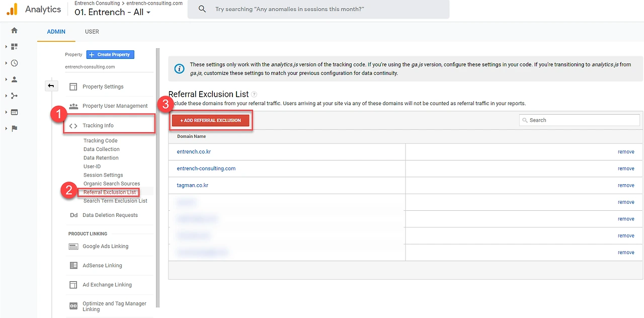Open Data Deletion Requests

click(109, 215)
